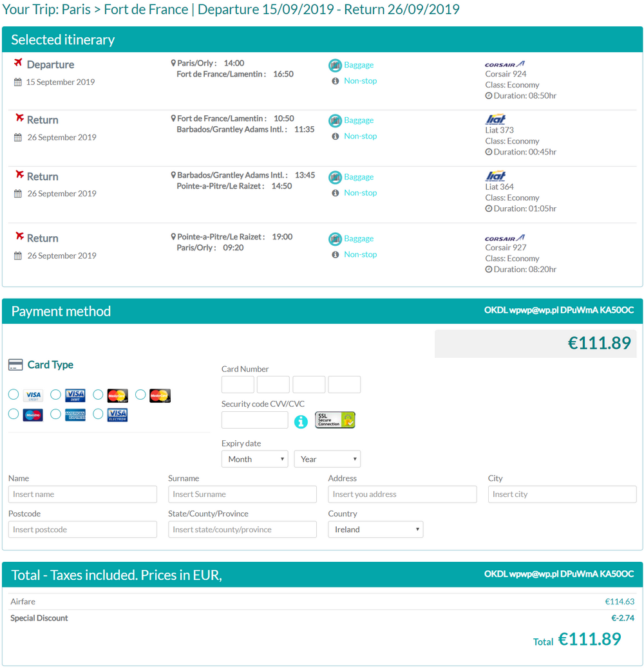
Task: Focus the Insert postcode field
Action: [x=82, y=529]
